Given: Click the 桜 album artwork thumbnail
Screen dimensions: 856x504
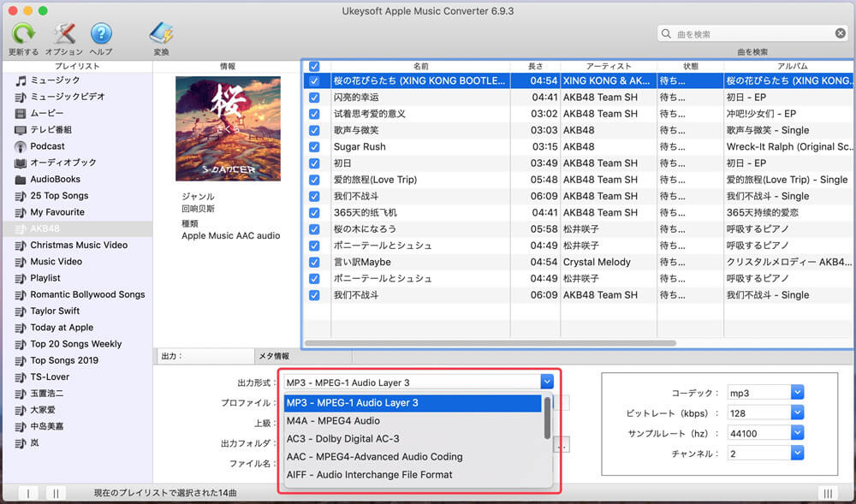Looking at the screenshot, I should click(x=228, y=128).
